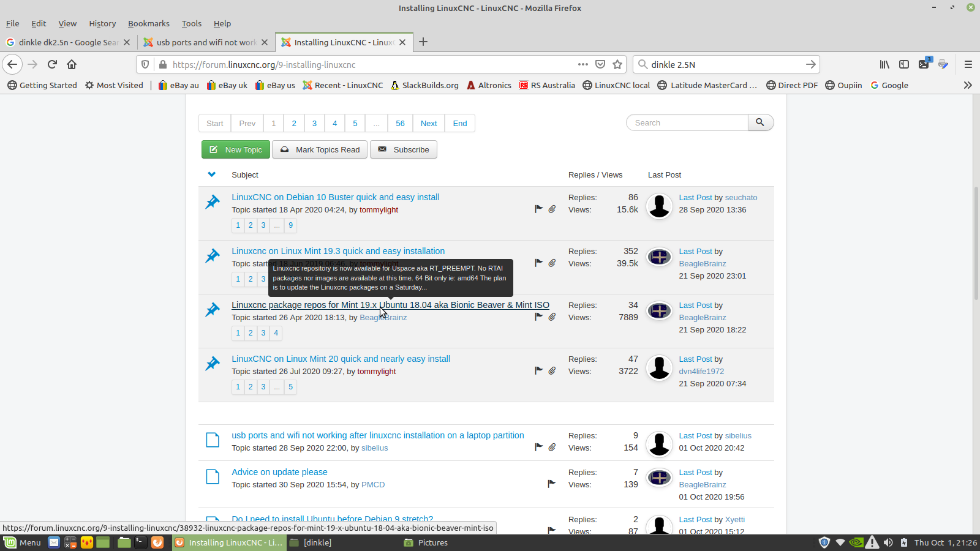Open the File menu

(x=13, y=23)
